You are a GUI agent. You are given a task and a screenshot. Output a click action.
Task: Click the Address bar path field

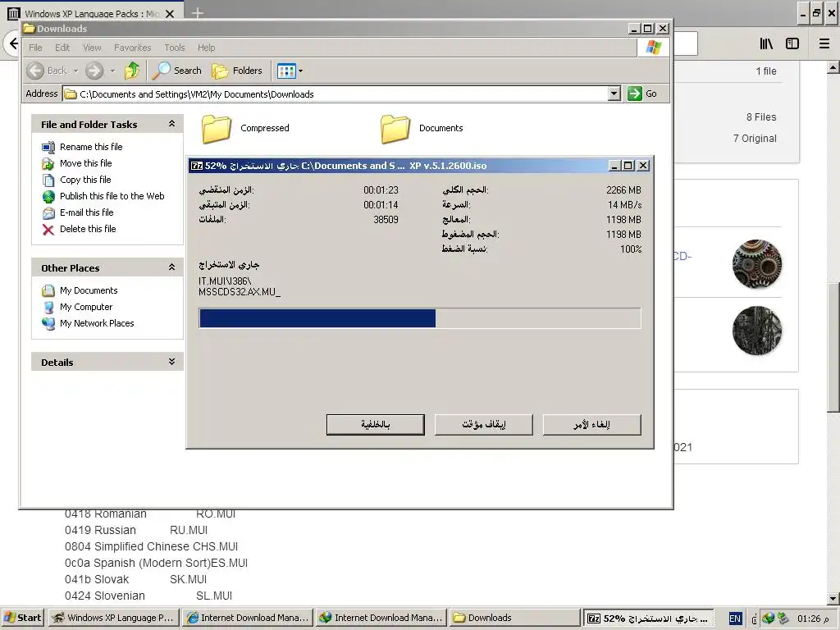point(336,94)
